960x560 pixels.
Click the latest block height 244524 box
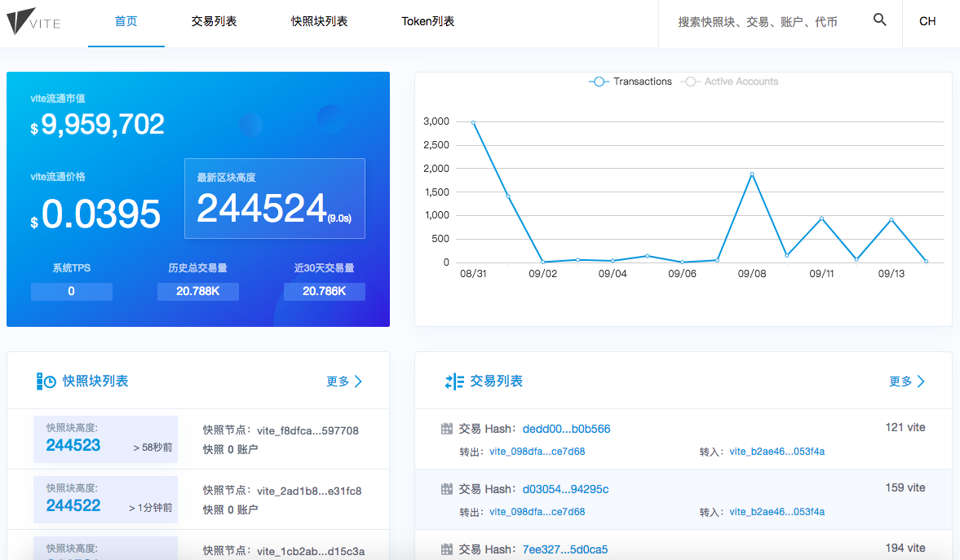click(275, 198)
